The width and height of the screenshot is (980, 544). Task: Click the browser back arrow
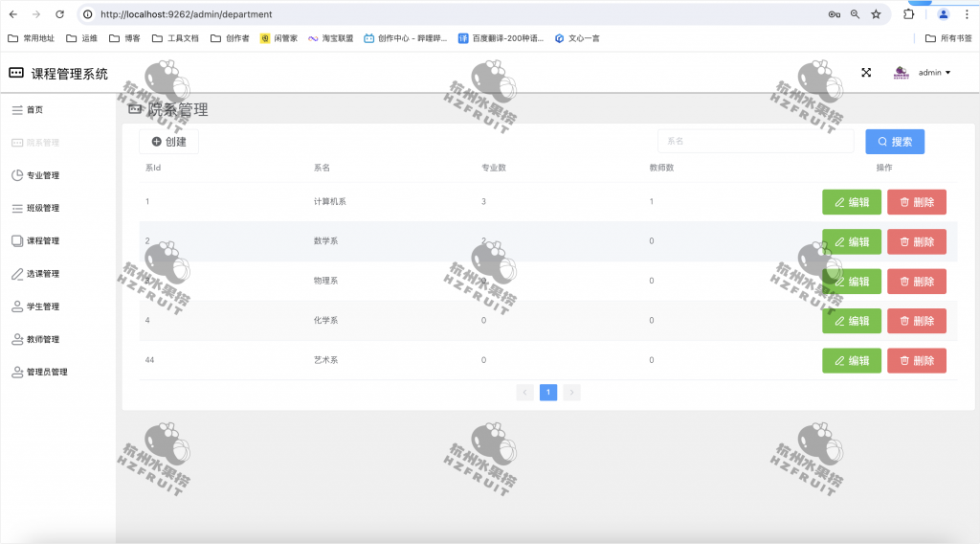pos(13,13)
